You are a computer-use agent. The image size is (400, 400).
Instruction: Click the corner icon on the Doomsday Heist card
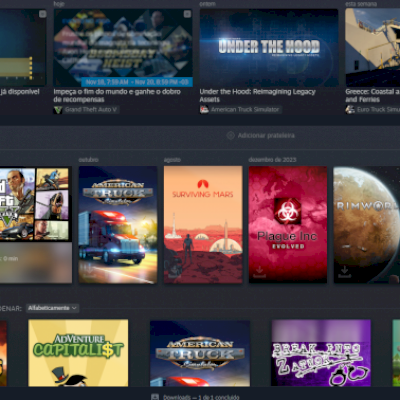pos(187,14)
